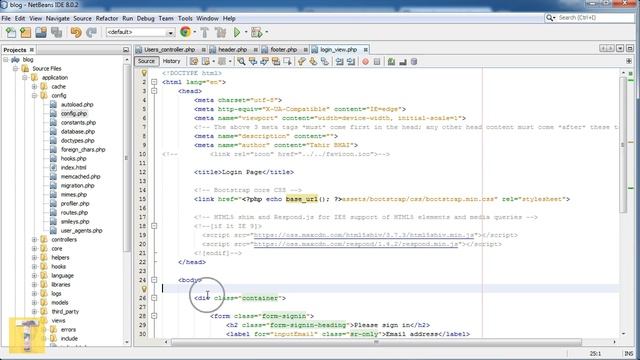Viewport: 640px width, 360px height.
Task: Click the editor horizontal scrollbar thumb
Action: point(376,342)
